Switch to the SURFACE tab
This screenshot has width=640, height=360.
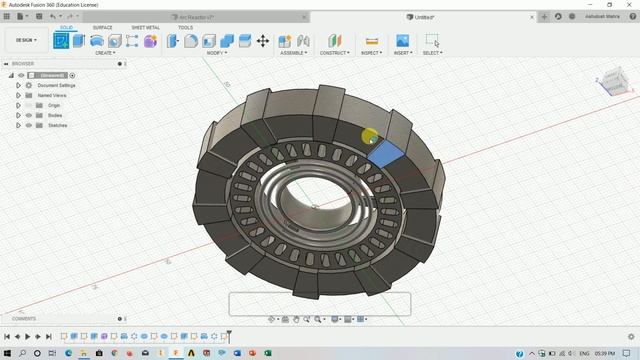tap(102, 27)
